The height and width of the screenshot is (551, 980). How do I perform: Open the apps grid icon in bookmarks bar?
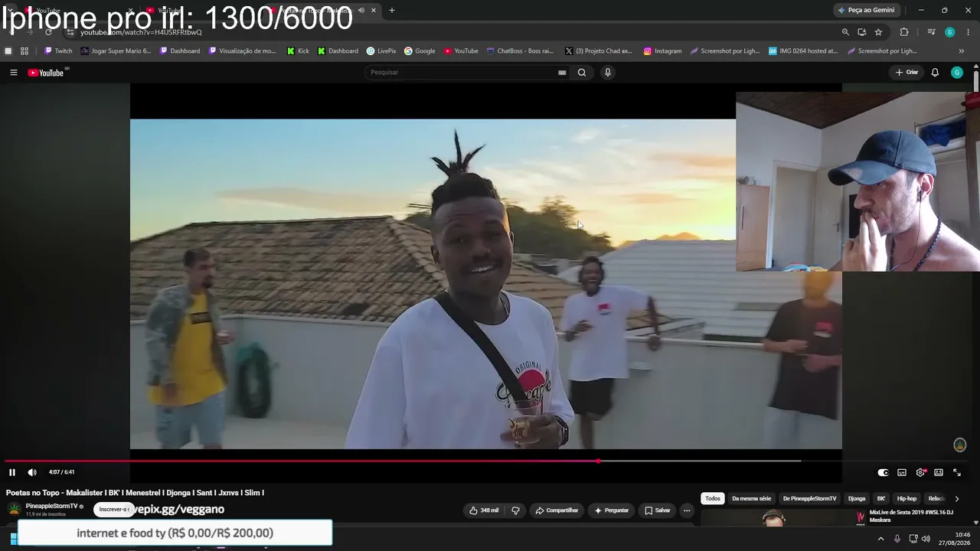point(24,51)
